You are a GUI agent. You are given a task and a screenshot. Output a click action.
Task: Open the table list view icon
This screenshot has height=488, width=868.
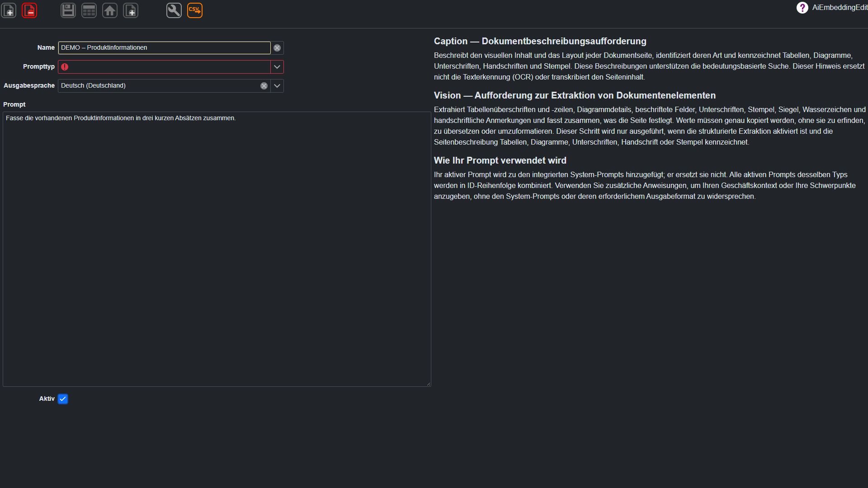pyautogui.click(x=89, y=10)
